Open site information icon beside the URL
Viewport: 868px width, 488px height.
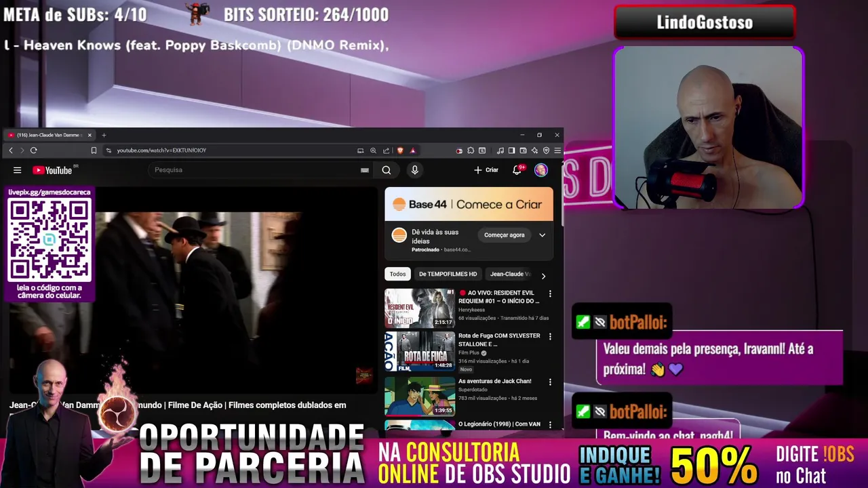pos(108,150)
